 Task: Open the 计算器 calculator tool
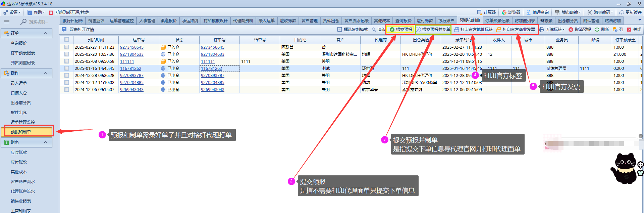coord(479,12)
